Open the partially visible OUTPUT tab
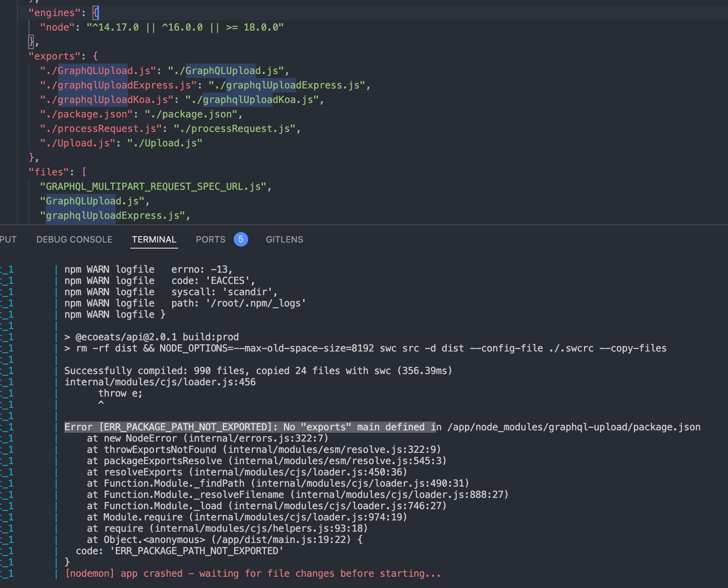Viewport: 728px width, 588px height. pos(8,239)
